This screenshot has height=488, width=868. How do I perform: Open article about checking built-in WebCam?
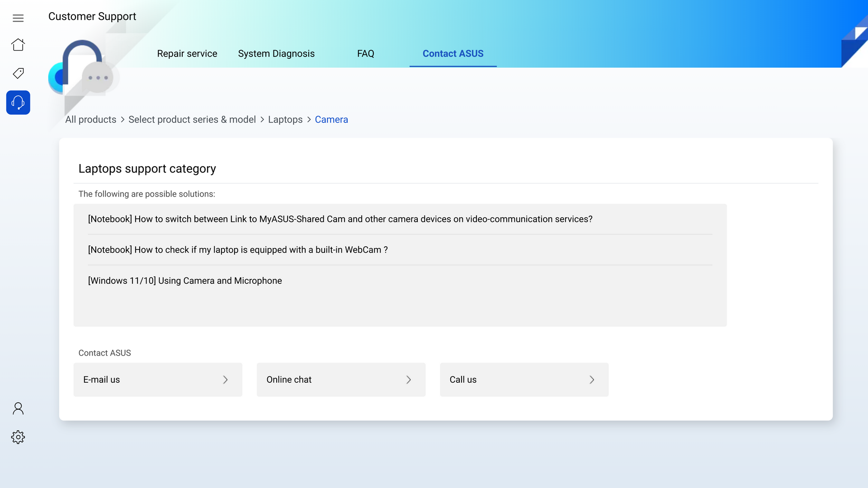(400, 250)
